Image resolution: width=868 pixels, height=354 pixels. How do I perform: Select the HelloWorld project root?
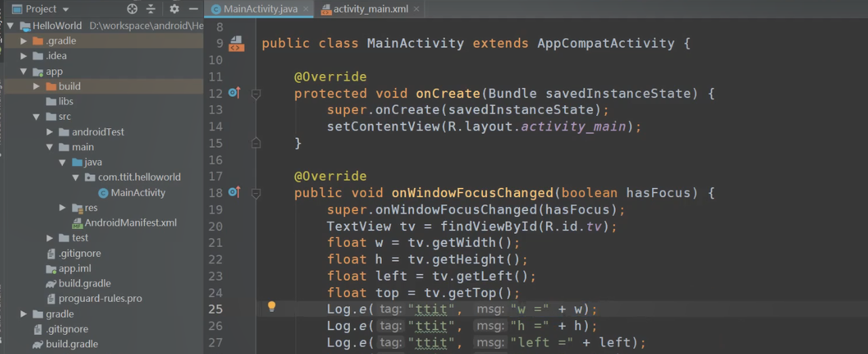coord(57,26)
